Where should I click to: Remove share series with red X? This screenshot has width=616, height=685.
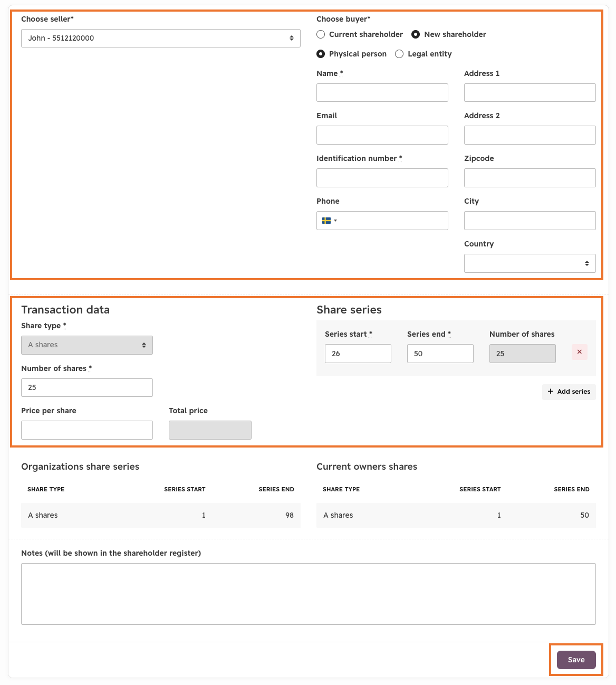tap(580, 352)
